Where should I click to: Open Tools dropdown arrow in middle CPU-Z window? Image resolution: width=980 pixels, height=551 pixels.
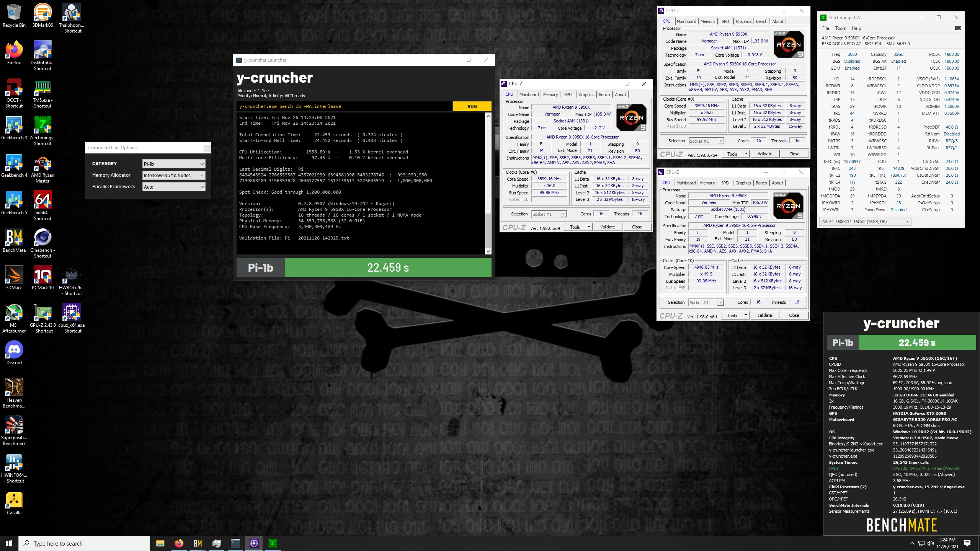[589, 227]
